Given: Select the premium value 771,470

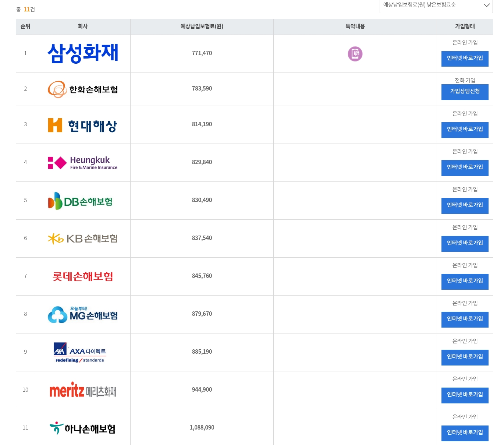Looking at the screenshot, I should [202, 53].
